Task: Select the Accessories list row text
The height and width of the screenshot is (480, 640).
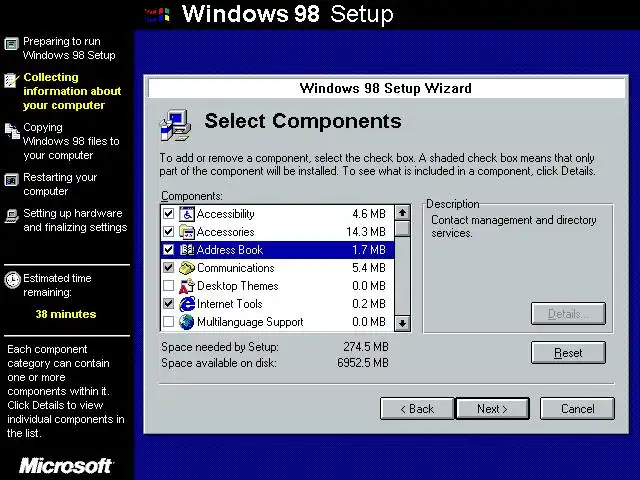Action: [x=225, y=232]
